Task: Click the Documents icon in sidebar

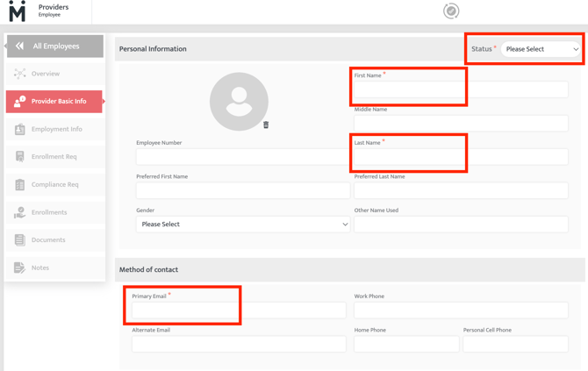Action: [19, 240]
